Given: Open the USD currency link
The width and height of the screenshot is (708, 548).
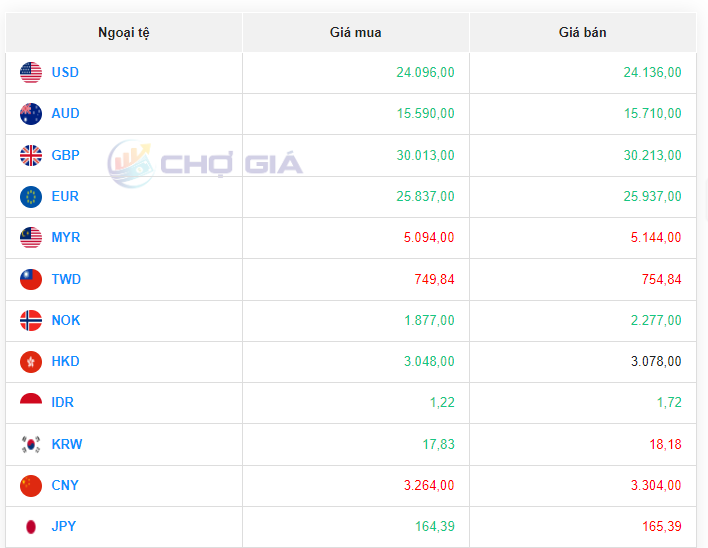Looking at the screenshot, I should click(x=65, y=72).
